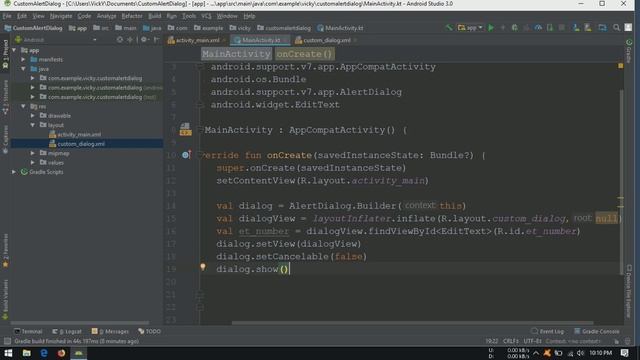Image resolution: width=640 pixels, height=360 pixels.
Task: Toggle the Gradle side tool window
Action: (629, 51)
